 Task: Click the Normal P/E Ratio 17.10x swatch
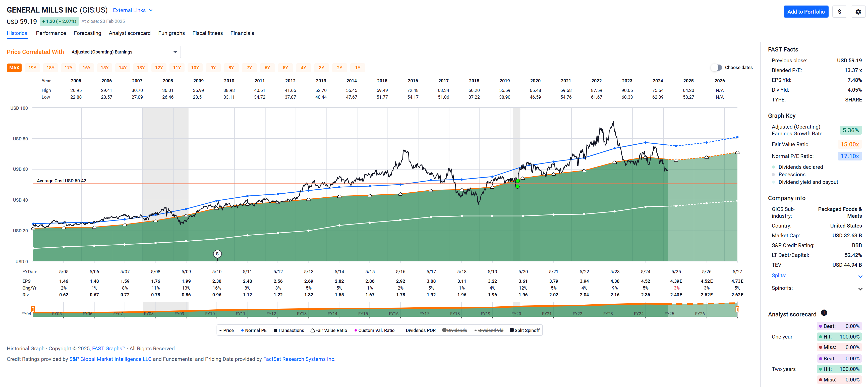[x=849, y=156]
